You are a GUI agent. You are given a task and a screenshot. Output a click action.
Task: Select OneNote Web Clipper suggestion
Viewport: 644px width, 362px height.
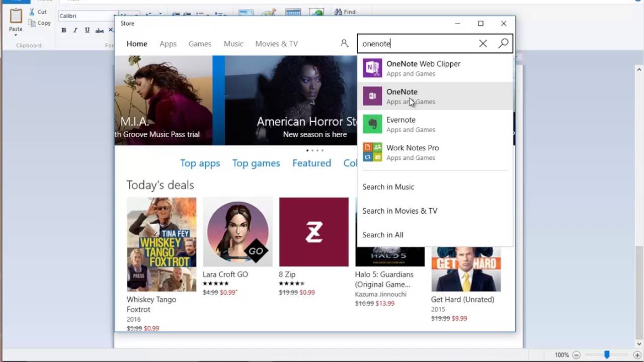coord(435,68)
